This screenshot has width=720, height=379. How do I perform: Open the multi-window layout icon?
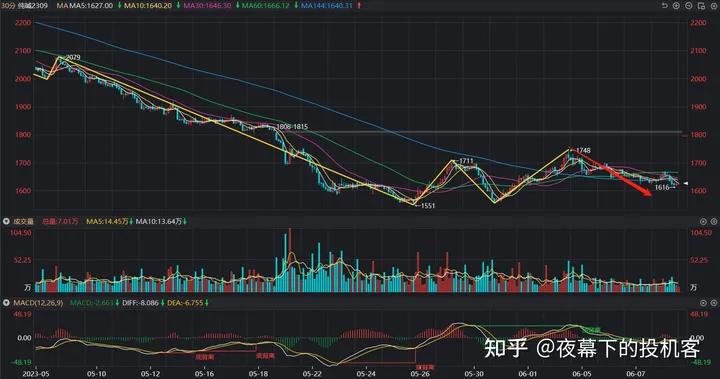click(x=701, y=6)
